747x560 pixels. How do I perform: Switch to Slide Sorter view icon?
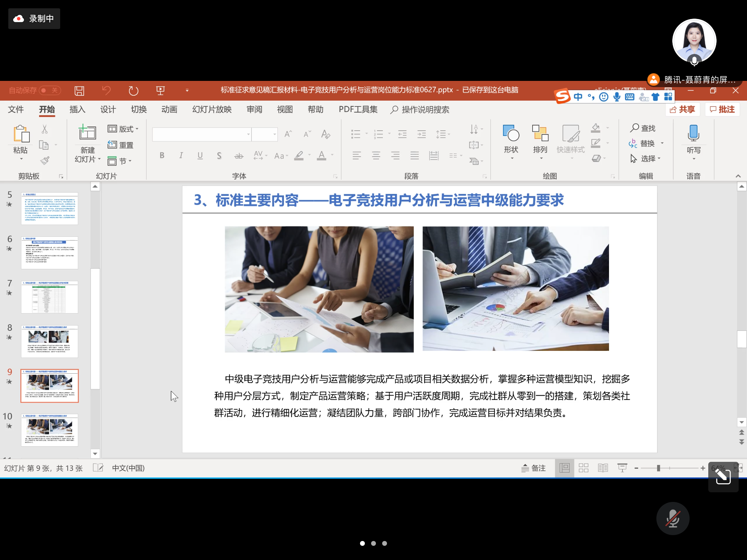[583, 468]
